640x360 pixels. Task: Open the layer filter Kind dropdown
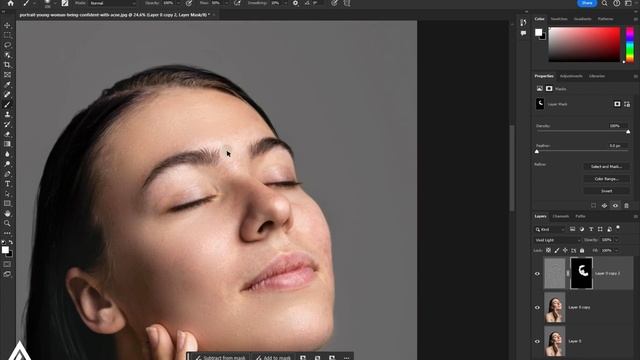click(x=550, y=229)
